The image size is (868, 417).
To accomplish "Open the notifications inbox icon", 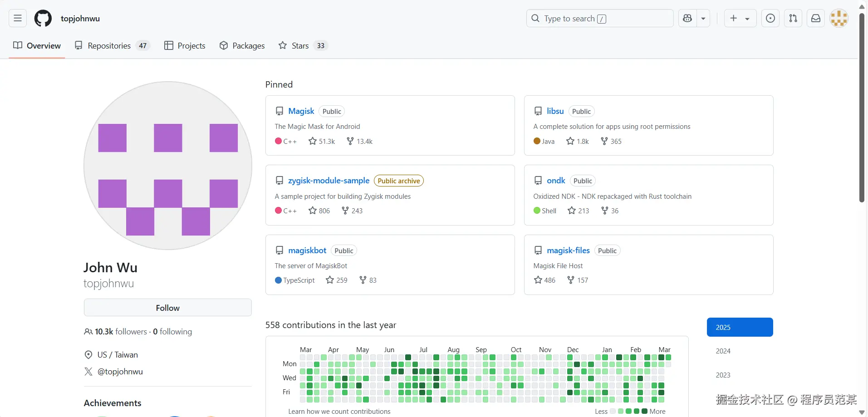I will tap(815, 19).
